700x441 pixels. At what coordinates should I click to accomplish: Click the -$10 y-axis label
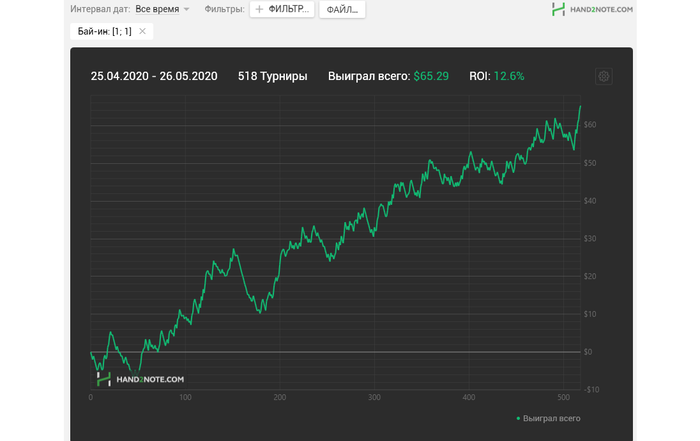[592, 390]
